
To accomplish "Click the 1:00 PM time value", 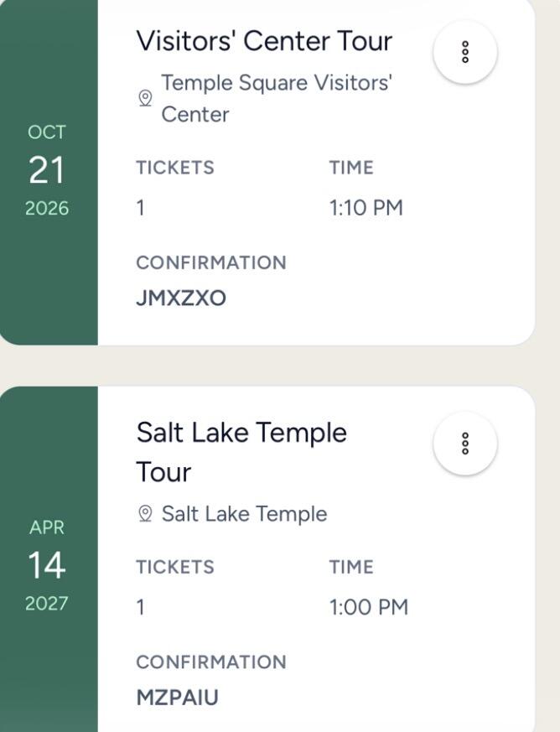I will pos(369,607).
